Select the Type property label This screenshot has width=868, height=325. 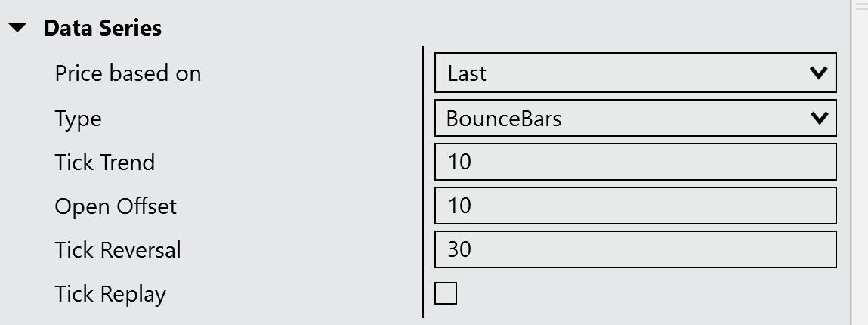point(78,119)
